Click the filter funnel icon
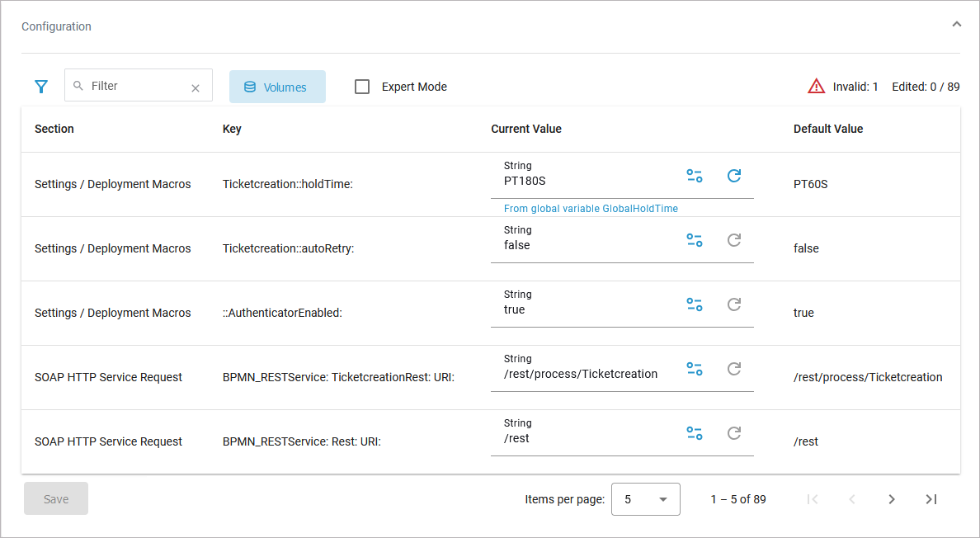 (41, 87)
